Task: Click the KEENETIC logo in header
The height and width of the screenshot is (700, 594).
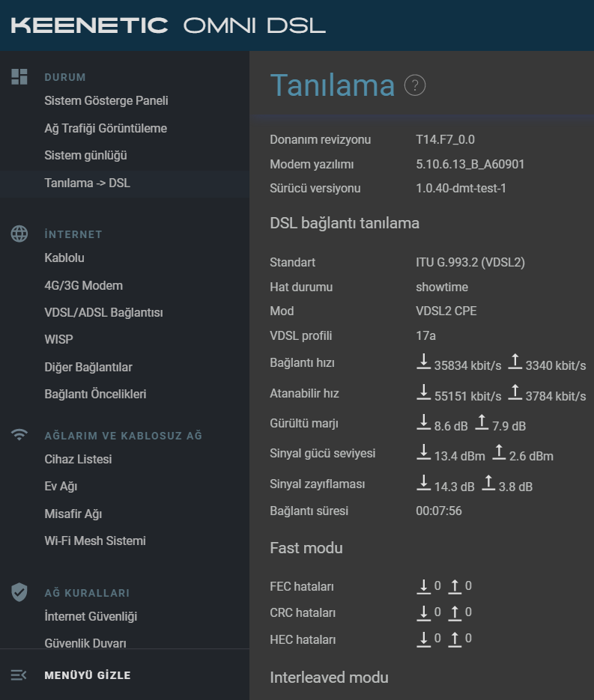Action: pyautogui.click(x=89, y=25)
